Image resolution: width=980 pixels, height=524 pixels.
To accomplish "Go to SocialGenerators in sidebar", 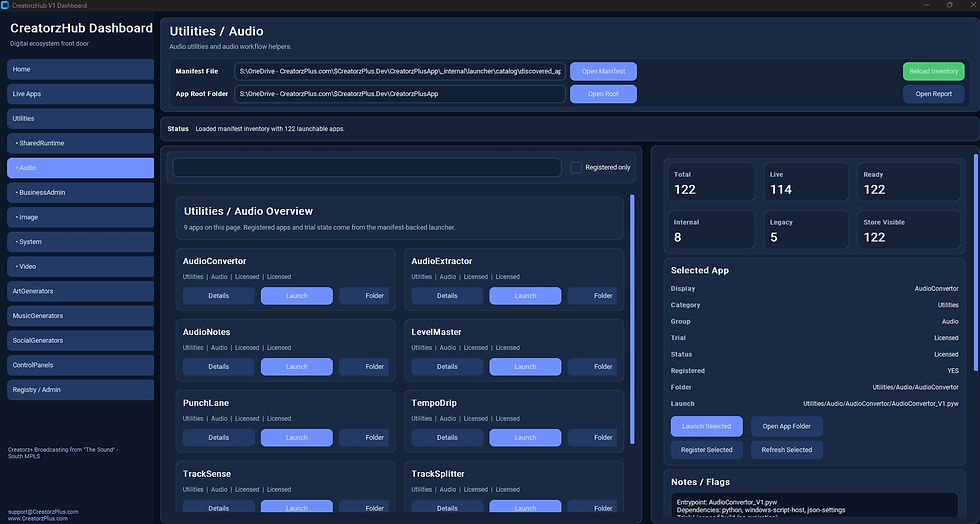I will [x=81, y=340].
